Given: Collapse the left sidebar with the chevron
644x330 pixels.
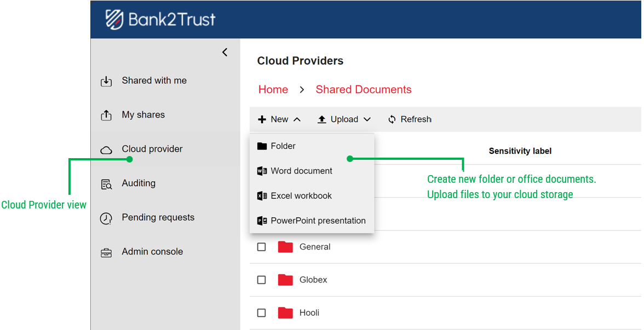Looking at the screenshot, I should pyautogui.click(x=225, y=52).
